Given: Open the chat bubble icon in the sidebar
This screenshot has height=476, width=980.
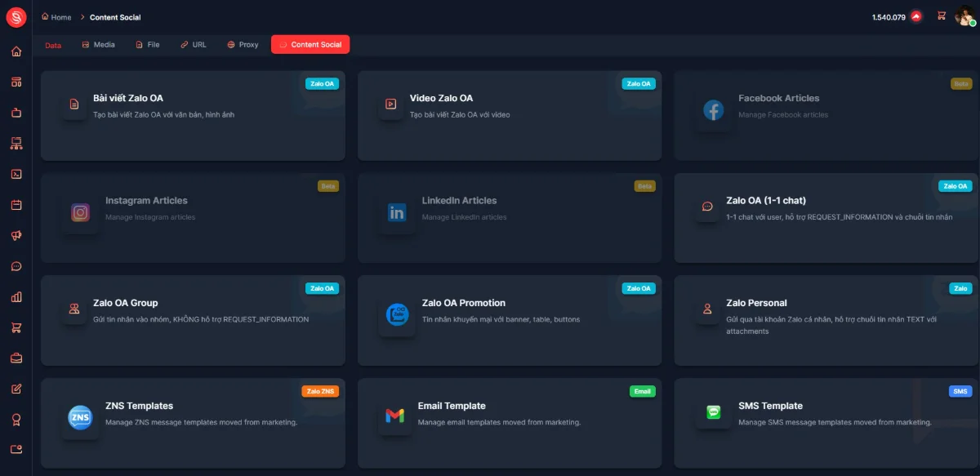Looking at the screenshot, I should click(16, 266).
